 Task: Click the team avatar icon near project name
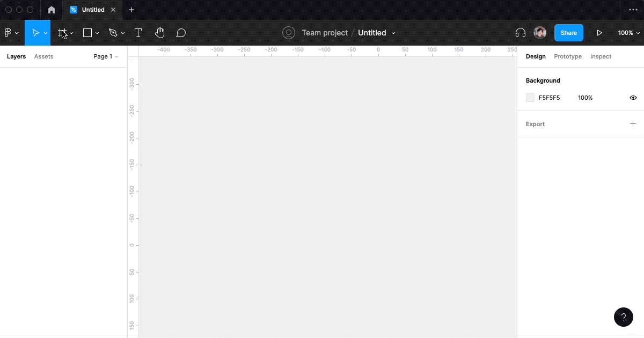coord(289,33)
